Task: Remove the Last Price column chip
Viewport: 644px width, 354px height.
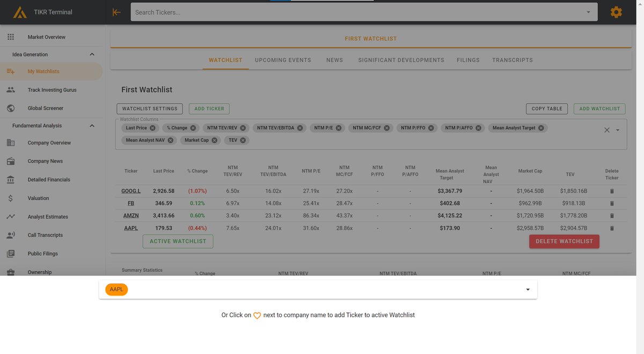Action: point(153,128)
